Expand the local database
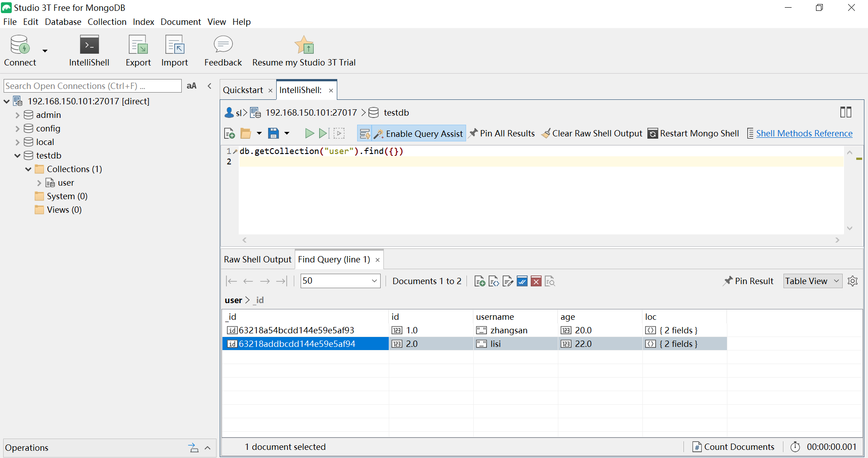This screenshot has height=458, width=868. pyautogui.click(x=18, y=142)
